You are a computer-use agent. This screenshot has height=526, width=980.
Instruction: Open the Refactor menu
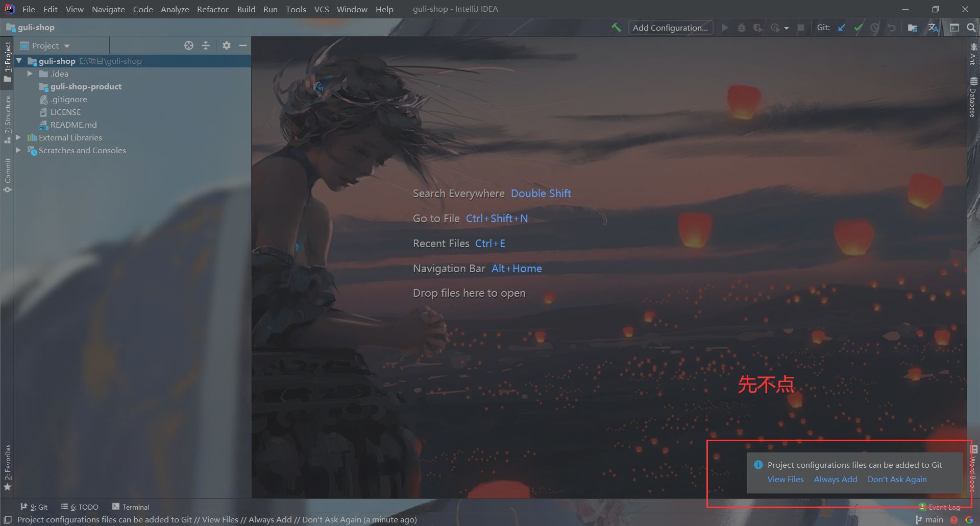coord(212,9)
